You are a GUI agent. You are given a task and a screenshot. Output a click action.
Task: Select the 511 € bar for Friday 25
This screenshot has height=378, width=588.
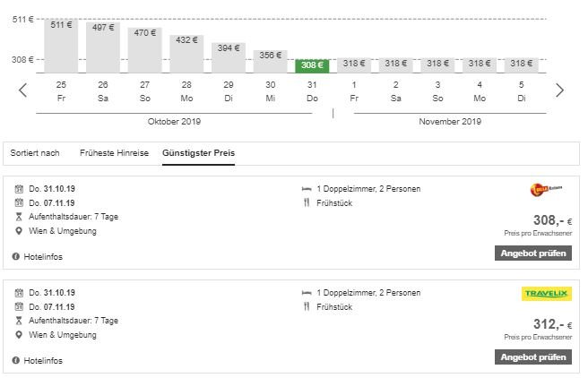point(61,45)
